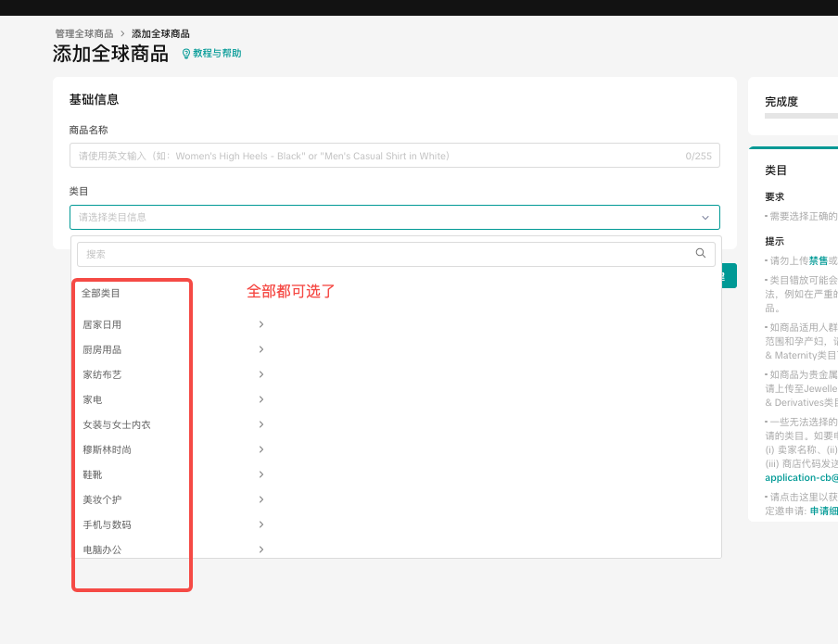The height and width of the screenshot is (644, 838).
Task: Choose 穆斯林时尚 from the category list
Action: pyautogui.click(x=108, y=449)
